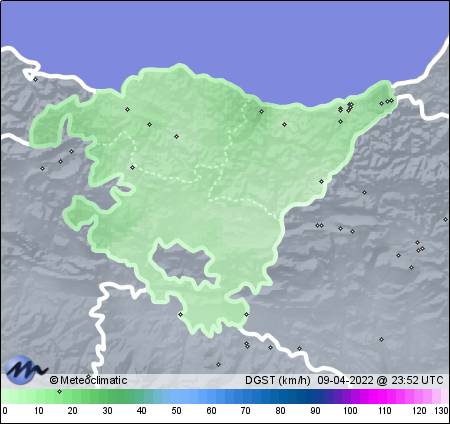Select the station marker on the green region's eastern border

pyautogui.click(x=321, y=181)
